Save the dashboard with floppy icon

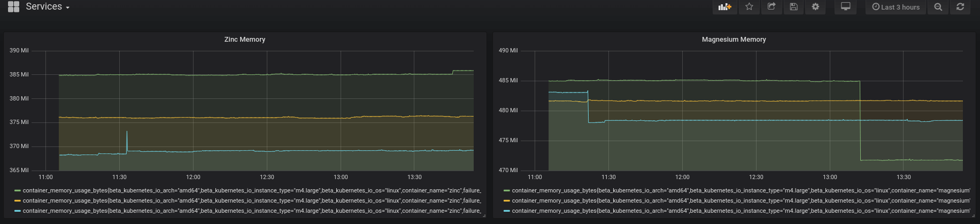coord(793,7)
